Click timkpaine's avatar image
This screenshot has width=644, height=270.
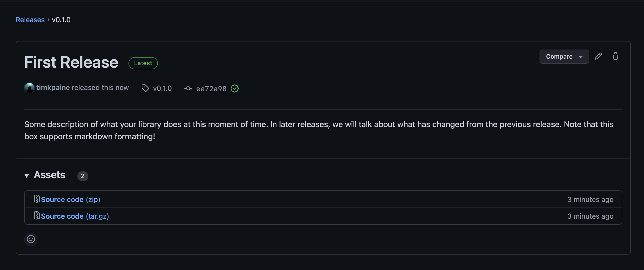click(29, 88)
